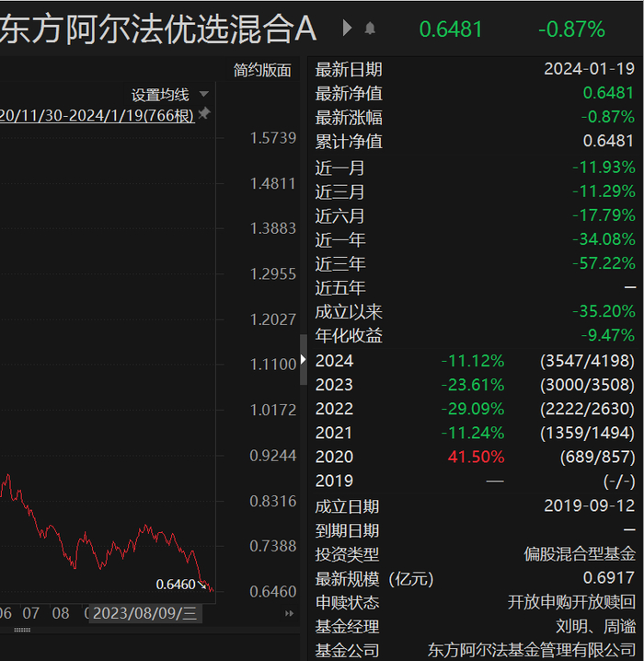Click 近三月 return -11.29%
This screenshot has height=661, width=644.
coord(604,191)
